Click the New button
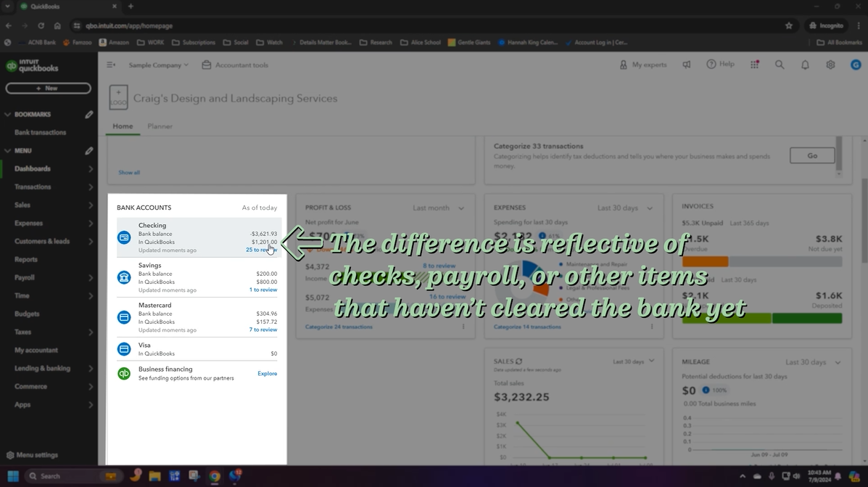The image size is (868, 487). (x=48, y=88)
